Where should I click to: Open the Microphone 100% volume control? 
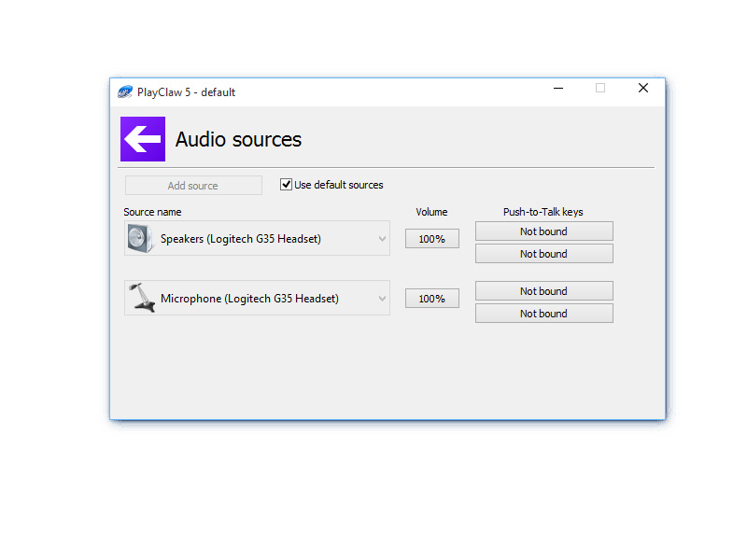431,299
